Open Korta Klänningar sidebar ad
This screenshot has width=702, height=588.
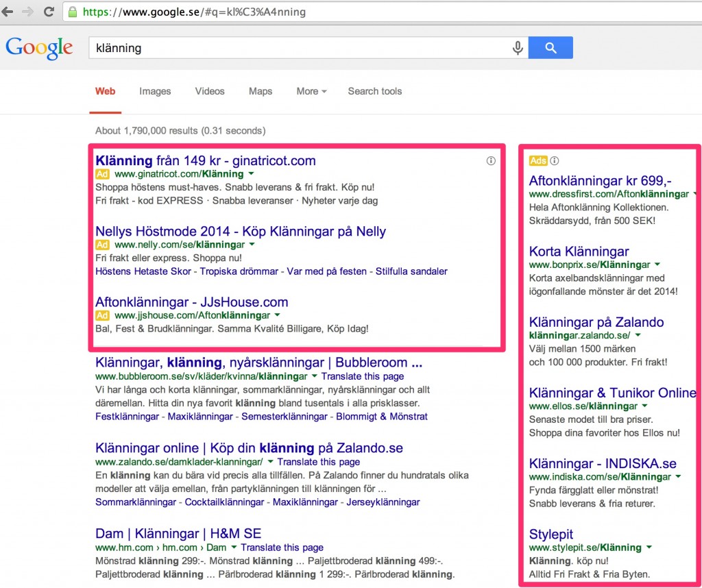(579, 252)
